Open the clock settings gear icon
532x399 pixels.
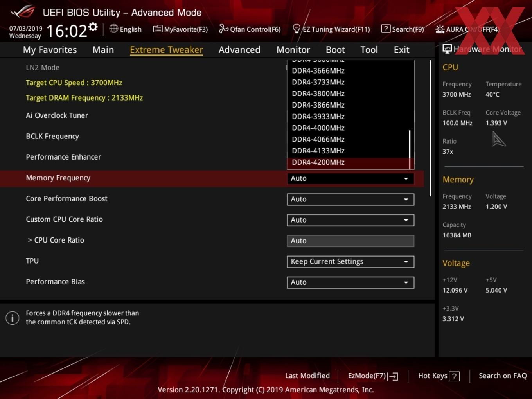(x=93, y=27)
